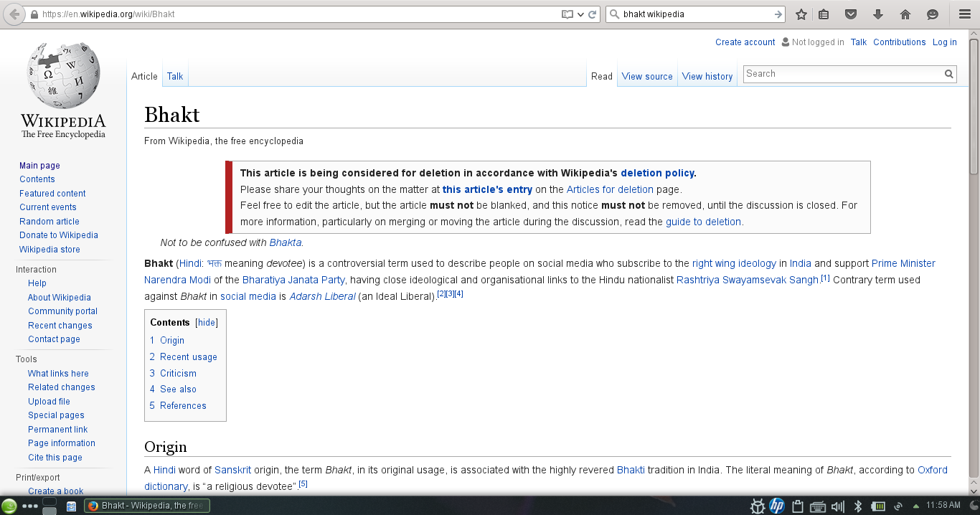Image resolution: width=980 pixels, height=515 pixels.
Task: Open the Downloads arrow icon
Action: click(x=877, y=14)
